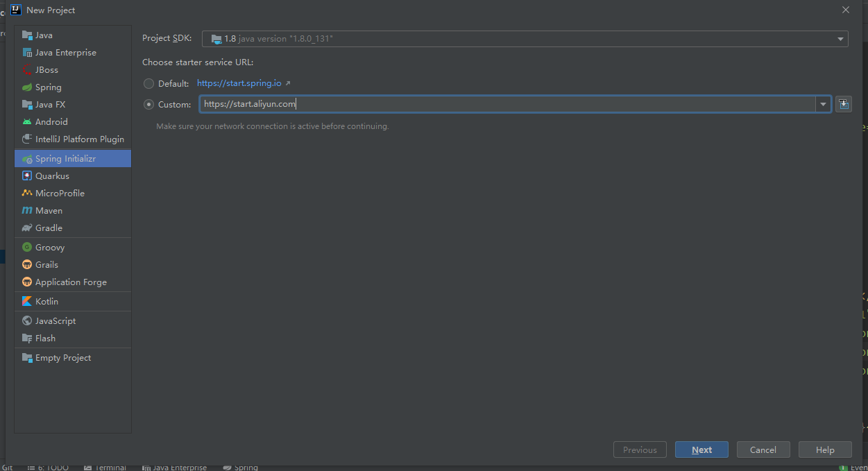
Task: Open the Terminal tool window tab
Action: tap(105, 468)
